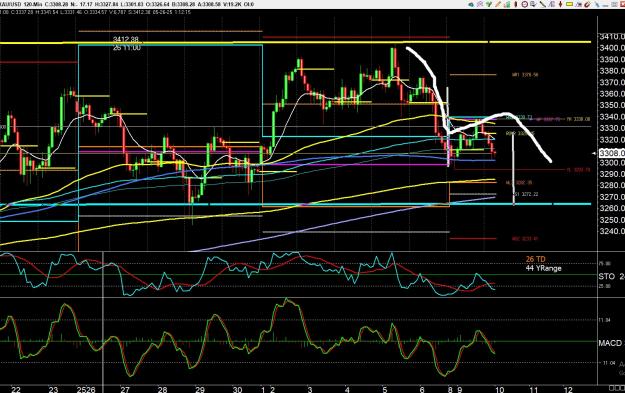Screen dimensions: 625x393
Task: Click the 3400.0 price scale label
Action: 612,48
